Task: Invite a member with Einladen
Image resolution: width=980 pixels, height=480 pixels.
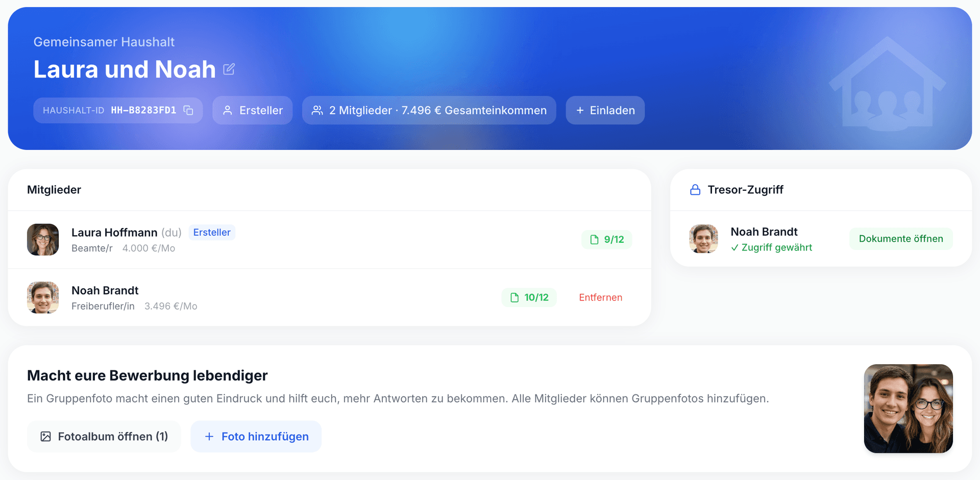Action: tap(605, 110)
